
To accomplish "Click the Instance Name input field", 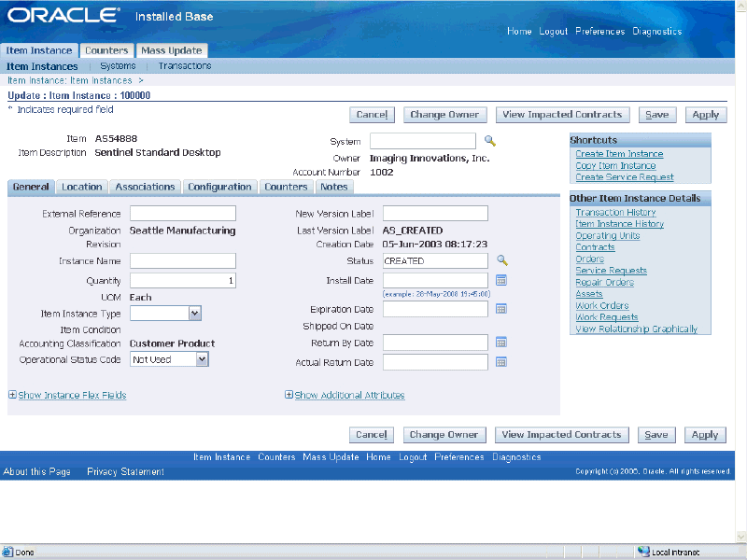I will pos(183,260).
